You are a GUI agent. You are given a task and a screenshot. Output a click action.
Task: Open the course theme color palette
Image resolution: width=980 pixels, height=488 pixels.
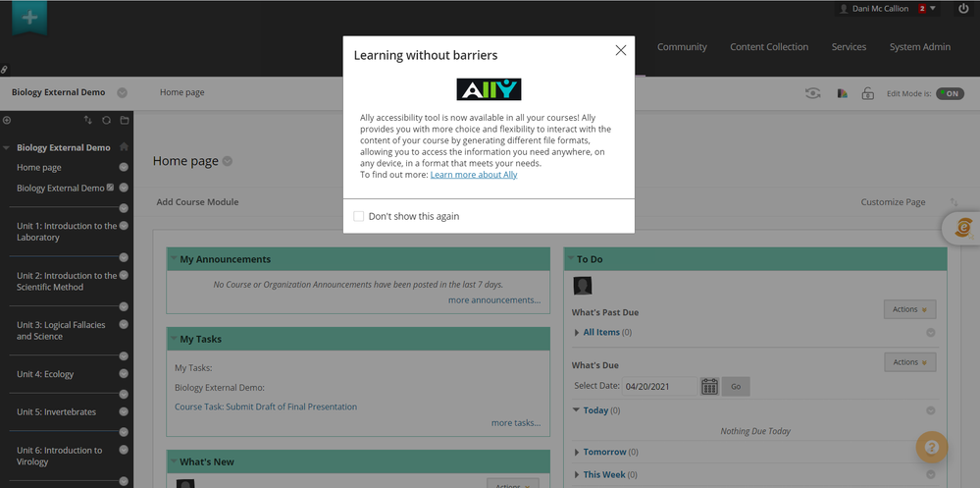[x=842, y=94]
